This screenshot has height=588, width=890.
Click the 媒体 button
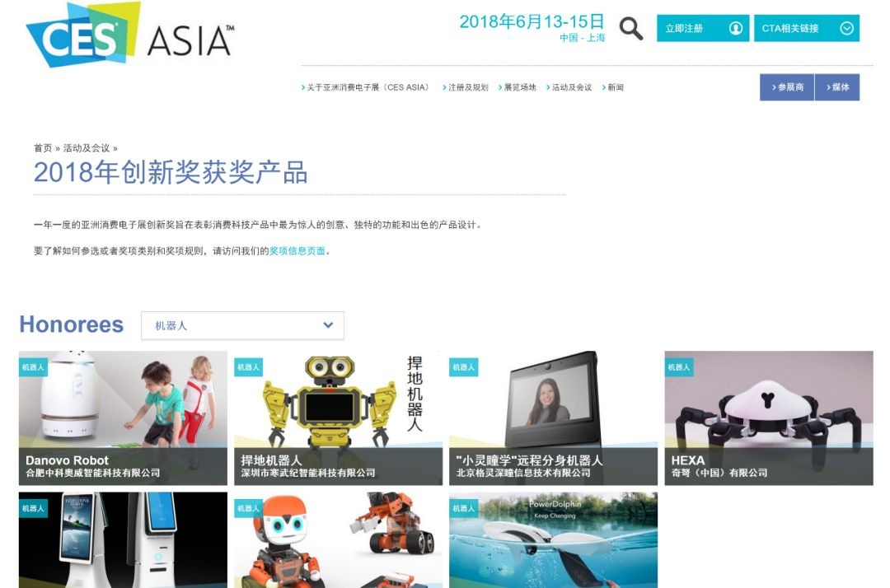point(837,87)
